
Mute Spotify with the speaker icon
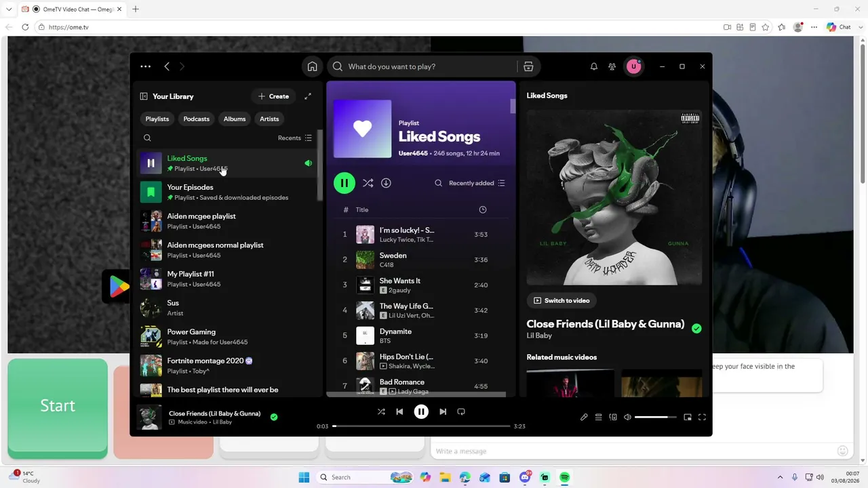[x=627, y=417]
